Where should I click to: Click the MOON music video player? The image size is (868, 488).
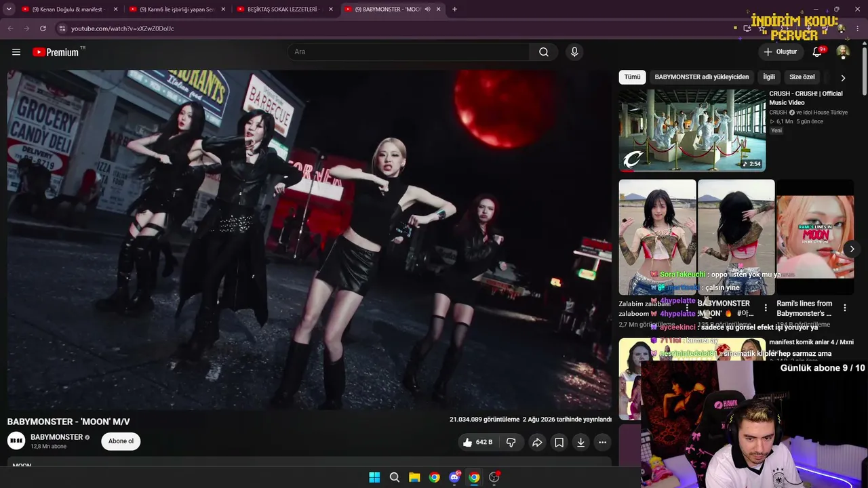tap(309, 239)
